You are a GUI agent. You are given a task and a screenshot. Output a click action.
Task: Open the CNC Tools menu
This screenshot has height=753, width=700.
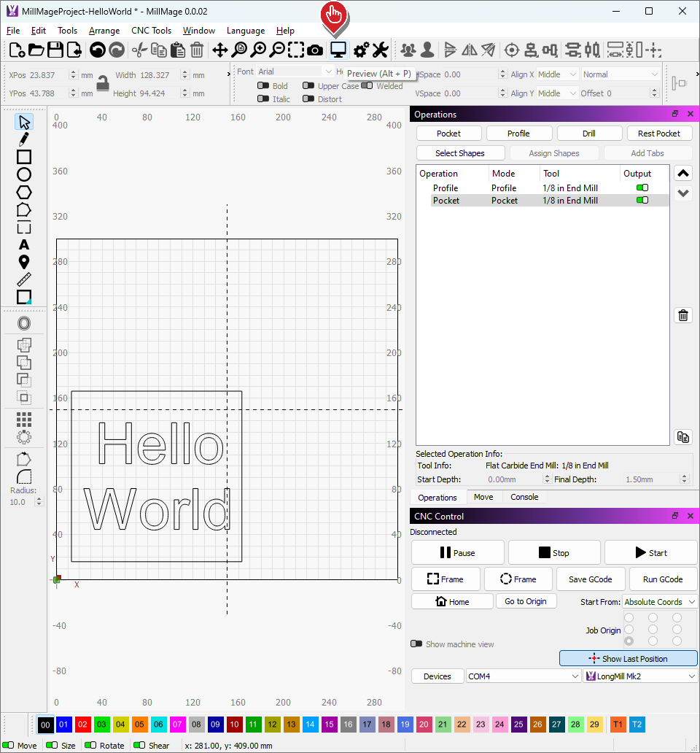pos(151,31)
